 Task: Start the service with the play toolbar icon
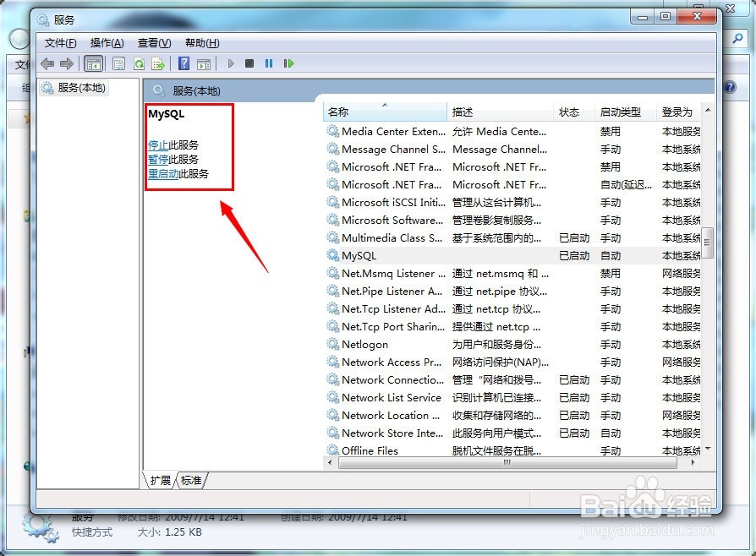click(231, 63)
